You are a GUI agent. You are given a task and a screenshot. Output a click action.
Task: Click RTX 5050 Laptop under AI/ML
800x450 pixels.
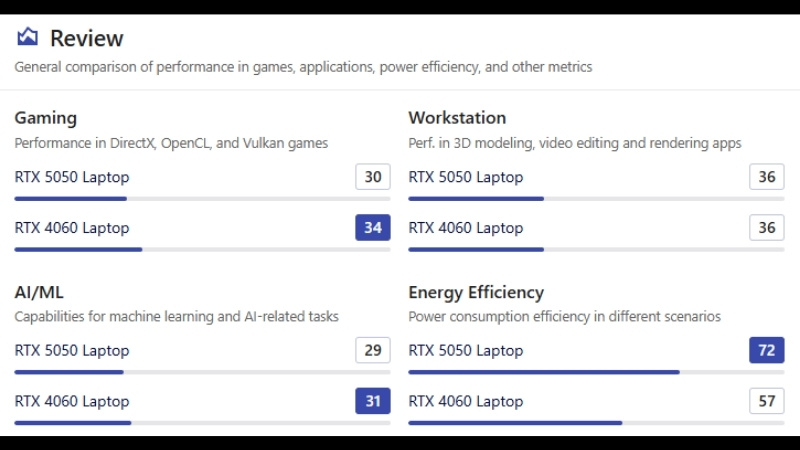pos(72,351)
